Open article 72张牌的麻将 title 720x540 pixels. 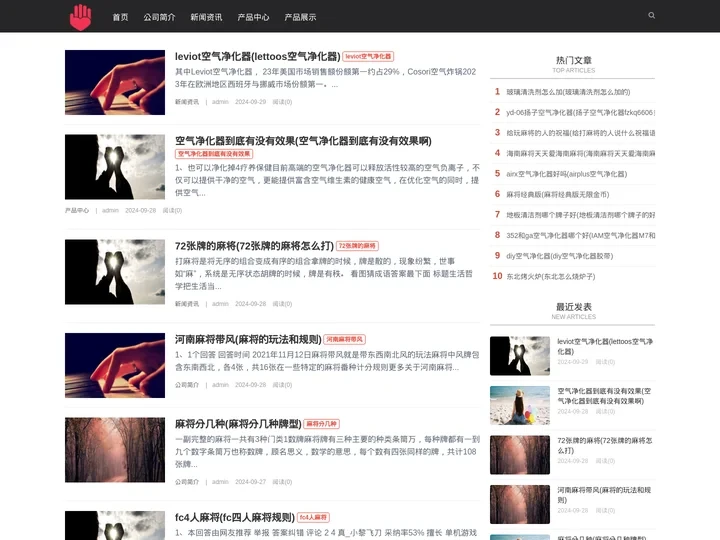(x=254, y=246)
